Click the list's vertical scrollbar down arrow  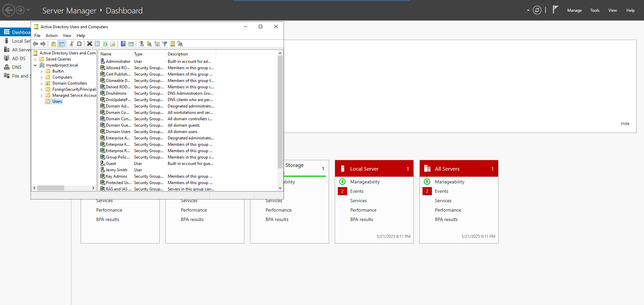280,188
